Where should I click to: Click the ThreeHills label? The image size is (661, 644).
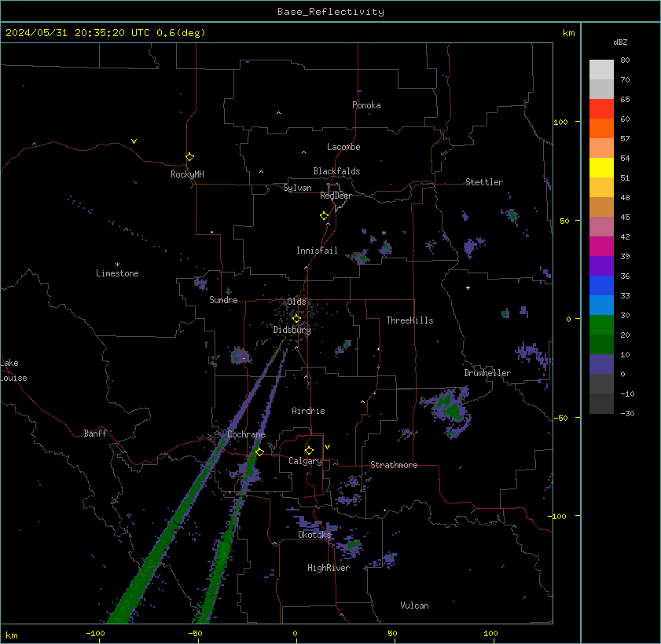[x=409, y=320]
